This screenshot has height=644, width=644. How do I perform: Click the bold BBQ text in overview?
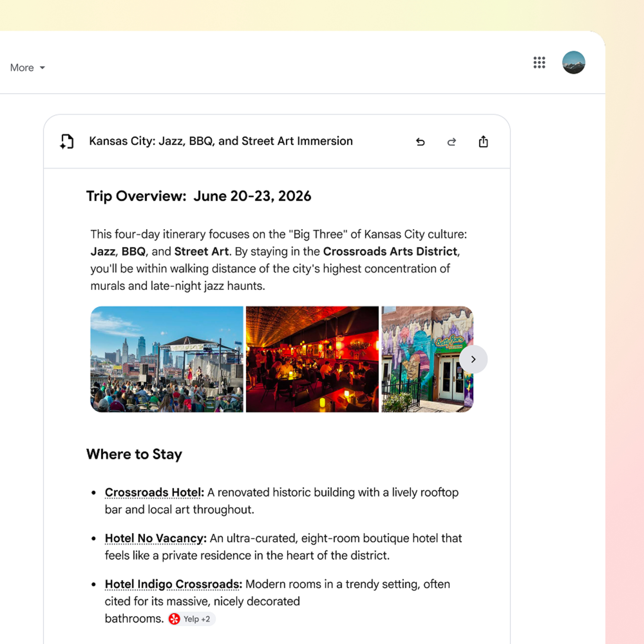(x=133, y=251)
